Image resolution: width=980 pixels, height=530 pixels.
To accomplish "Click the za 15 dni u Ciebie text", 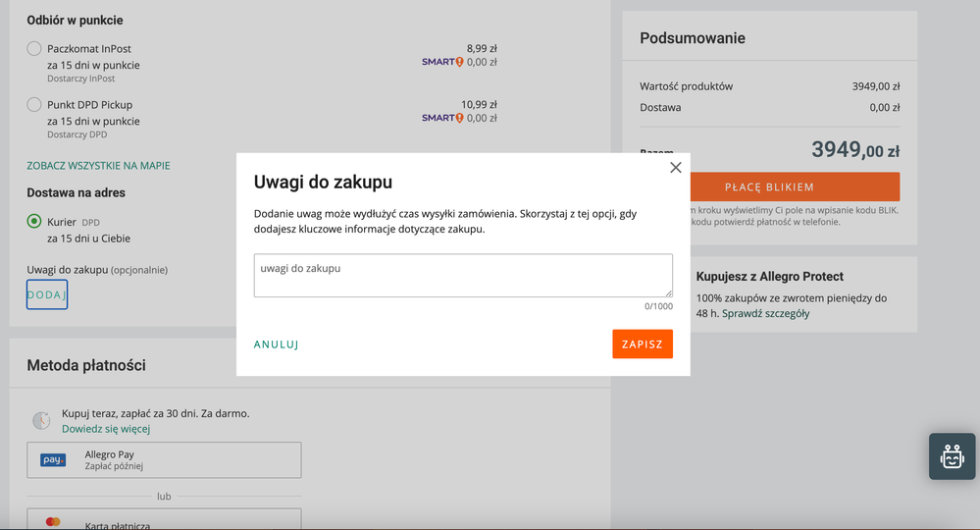I will (x=88, y=238).
